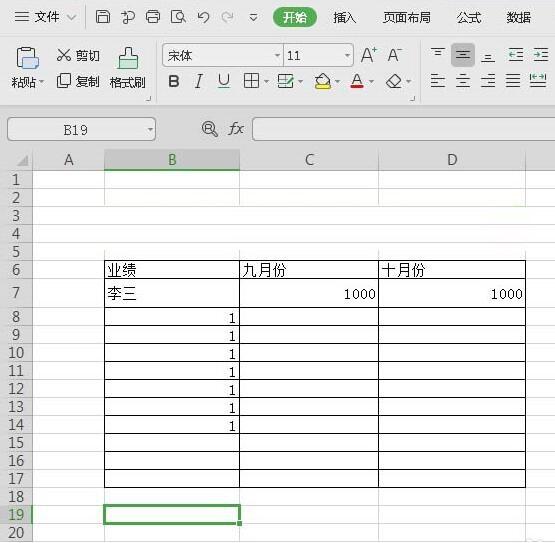Expand the borders dropdown arrow
Image resolution: width=555 pixels, height=543 pixels.
[x=266, y=82]
